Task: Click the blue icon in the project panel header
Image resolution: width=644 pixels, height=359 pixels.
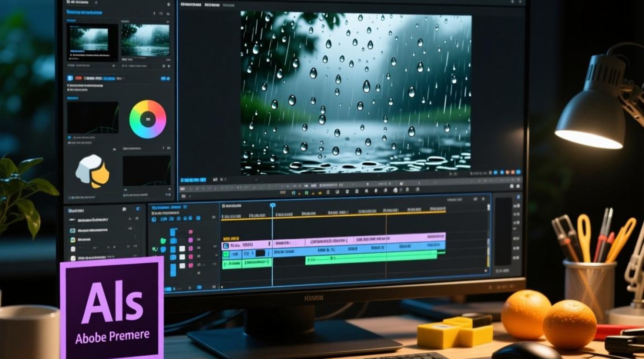Action: 138,209
